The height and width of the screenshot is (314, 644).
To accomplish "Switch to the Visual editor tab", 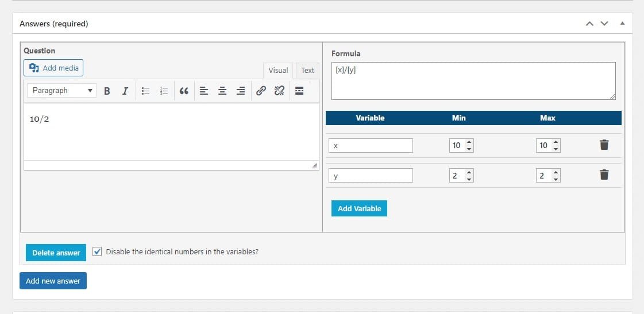I will (278, 71).
